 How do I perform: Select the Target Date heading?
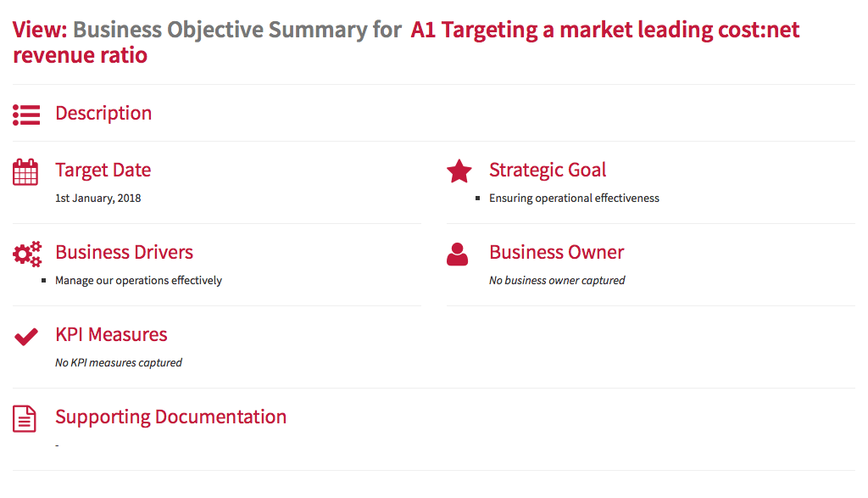[103, 170]
